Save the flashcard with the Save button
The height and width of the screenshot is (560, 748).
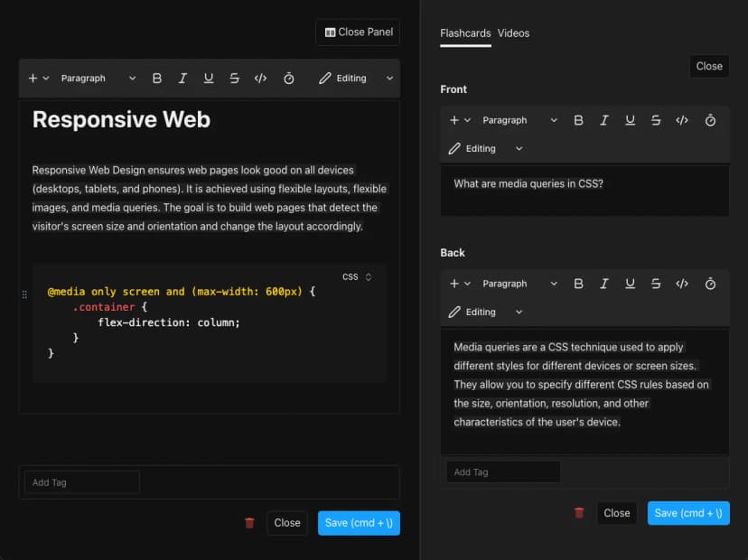688,513
